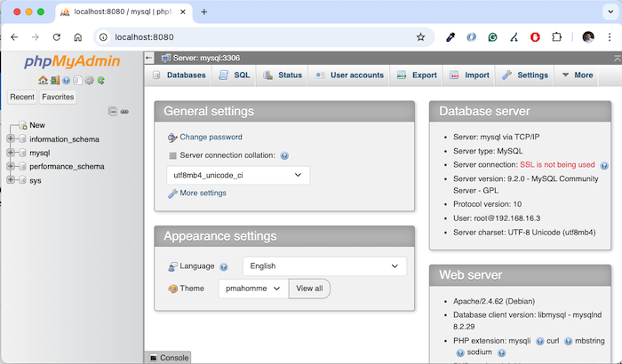Hide navigation panel with left arrow icon
The width and height of the screenshot is (622, 364).
click(x=149, y=58)
